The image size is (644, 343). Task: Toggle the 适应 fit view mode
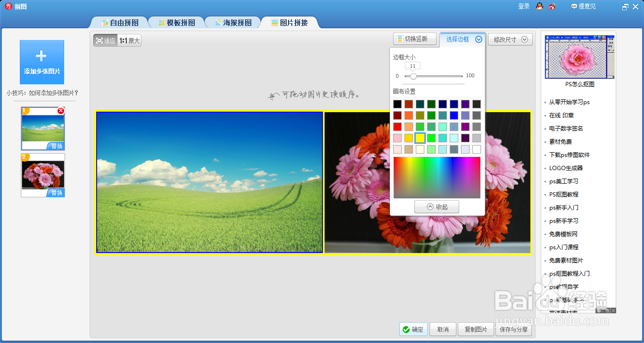[106, 41]
